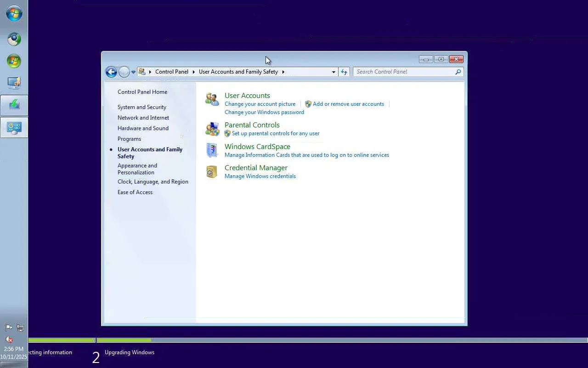Click the Control Panel icon in address bar
The width and height of the screenshot is (588, 368).
142,72
